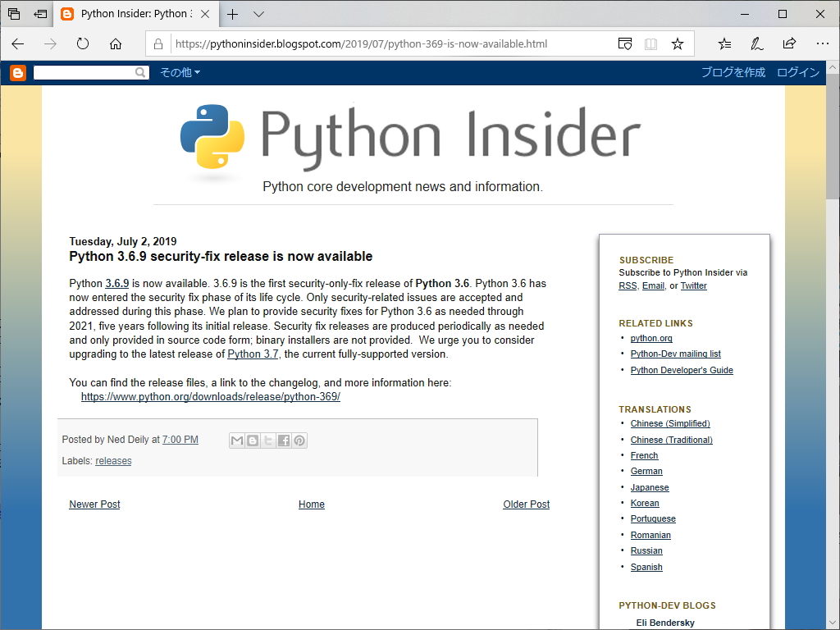Viewport: 840px width, 630px height.
Task: Share the post to Facebook icon
Action: pos(283,441)
